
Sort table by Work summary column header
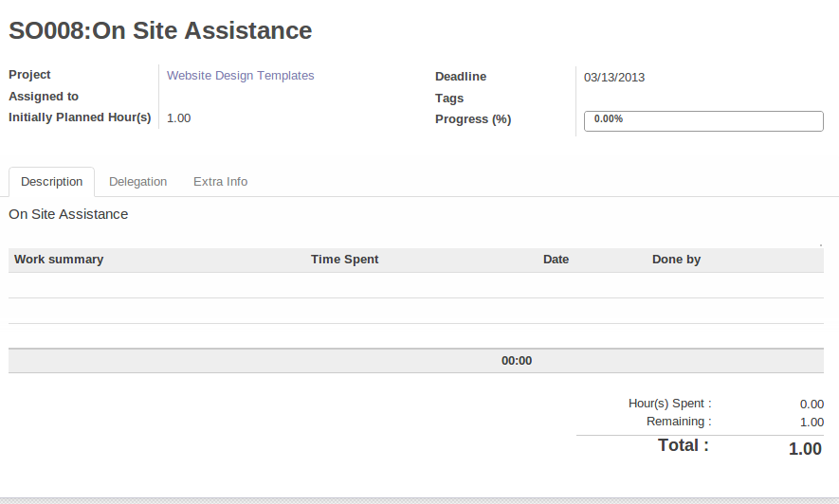tap(59, 260)
